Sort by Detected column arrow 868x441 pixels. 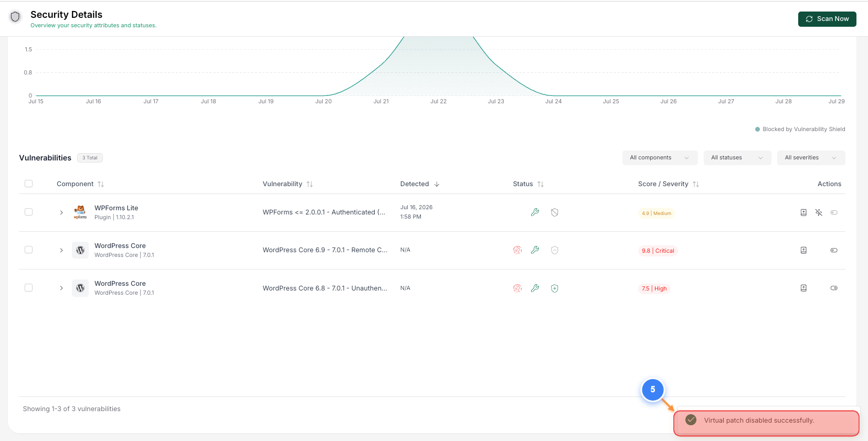(x=437, y=184)
